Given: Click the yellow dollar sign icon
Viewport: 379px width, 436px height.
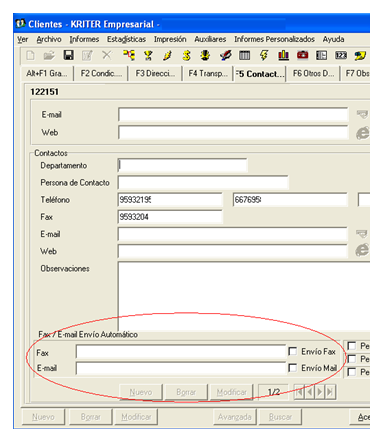Looking at the screenshot, I should tap(186, 55).
